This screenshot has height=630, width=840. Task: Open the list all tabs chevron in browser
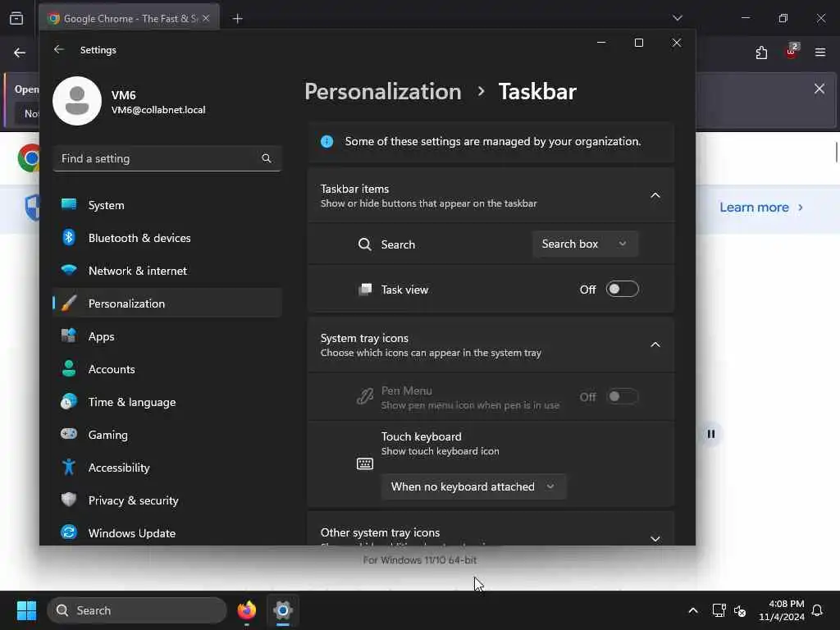click(677, 18)
